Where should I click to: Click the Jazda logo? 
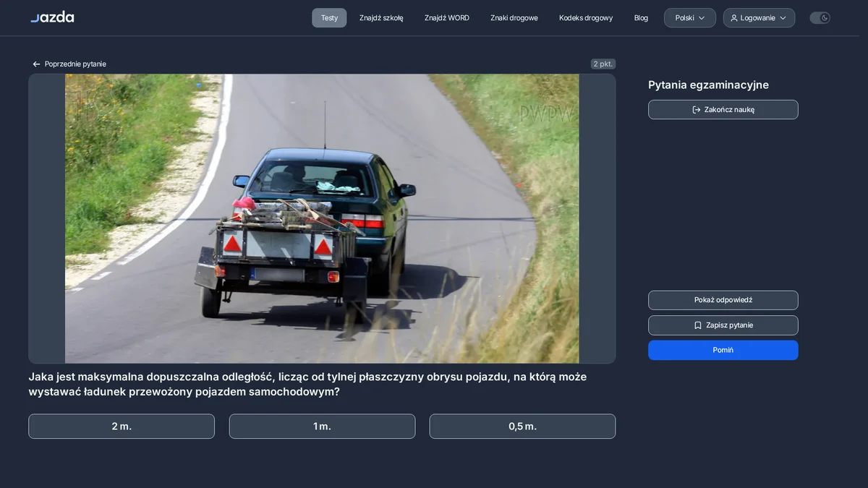tap(52, 17)
